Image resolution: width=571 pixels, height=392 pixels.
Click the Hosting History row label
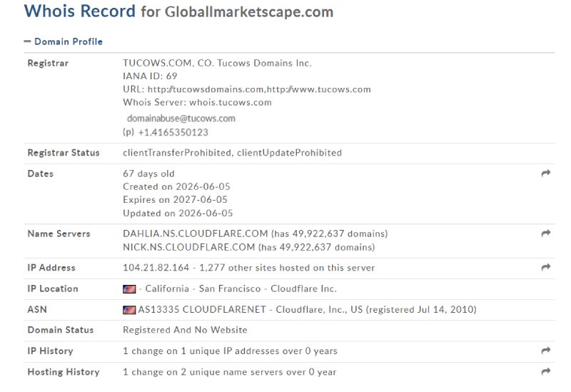pos(64,372)
